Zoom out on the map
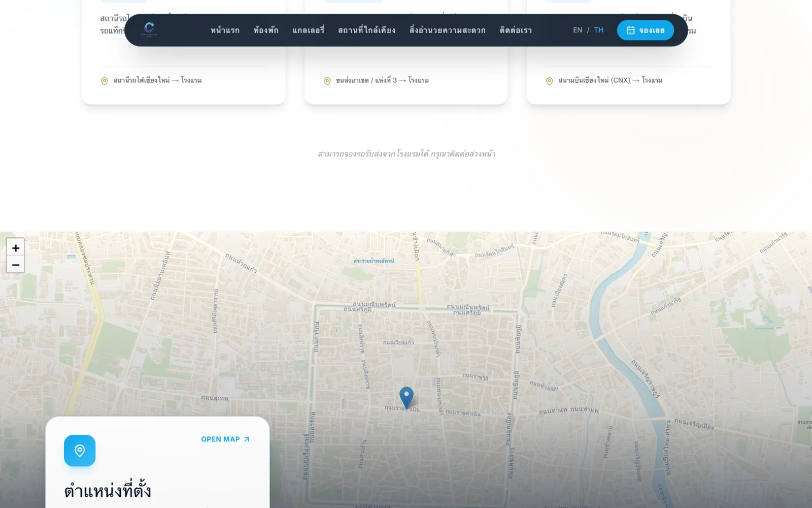This screenshot has width=812, height=508. (16, 265)
